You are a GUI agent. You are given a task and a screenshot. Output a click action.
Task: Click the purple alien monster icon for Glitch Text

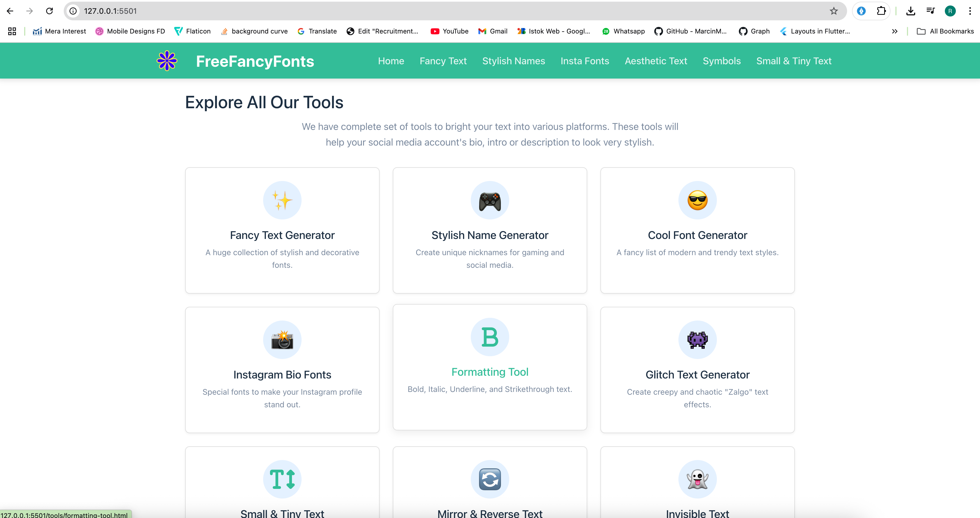pyautogui.click(x=698, y=340)
